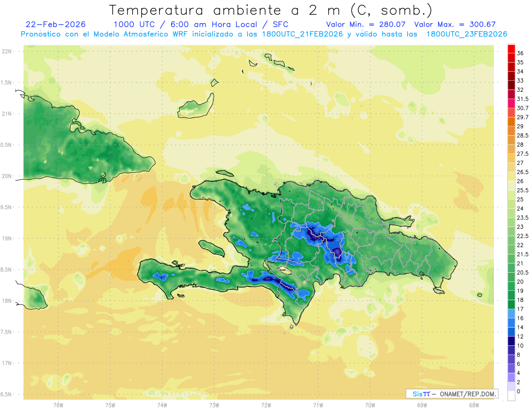Click the '35' value on the color scale
This screenshot has width=532, height=411.
[x=520, y=63]
